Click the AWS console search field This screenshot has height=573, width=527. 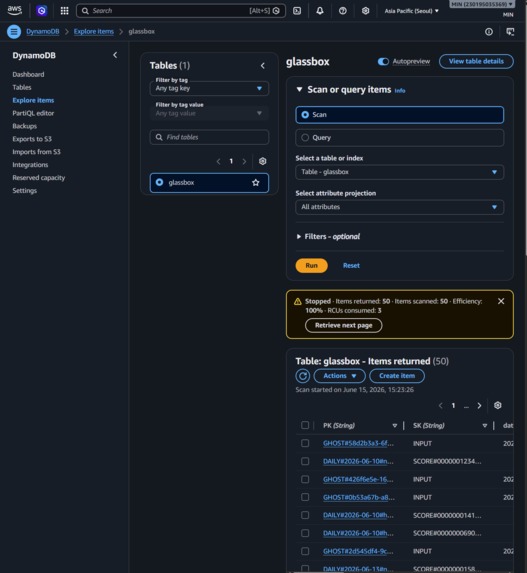click(181, 11)
